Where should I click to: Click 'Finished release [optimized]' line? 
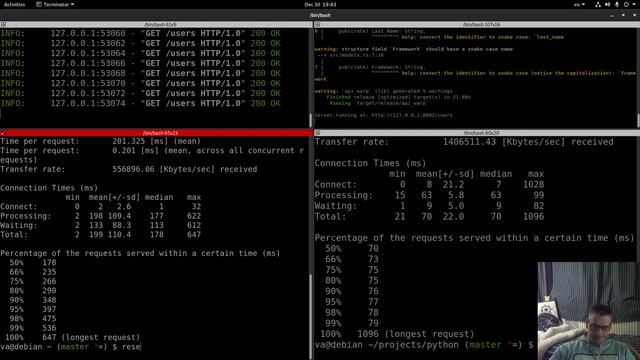398,97
